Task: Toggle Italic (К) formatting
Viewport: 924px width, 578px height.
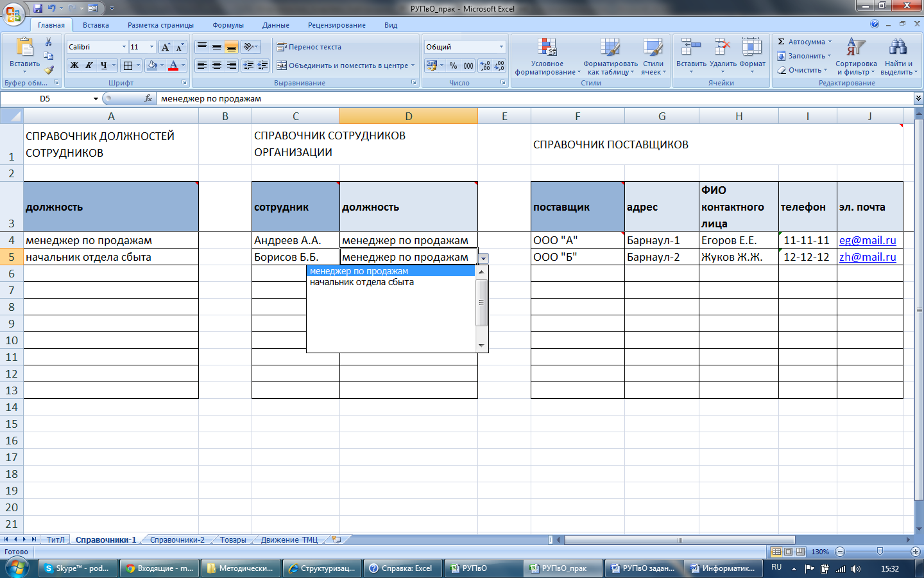Action: [x=89, y=66]
